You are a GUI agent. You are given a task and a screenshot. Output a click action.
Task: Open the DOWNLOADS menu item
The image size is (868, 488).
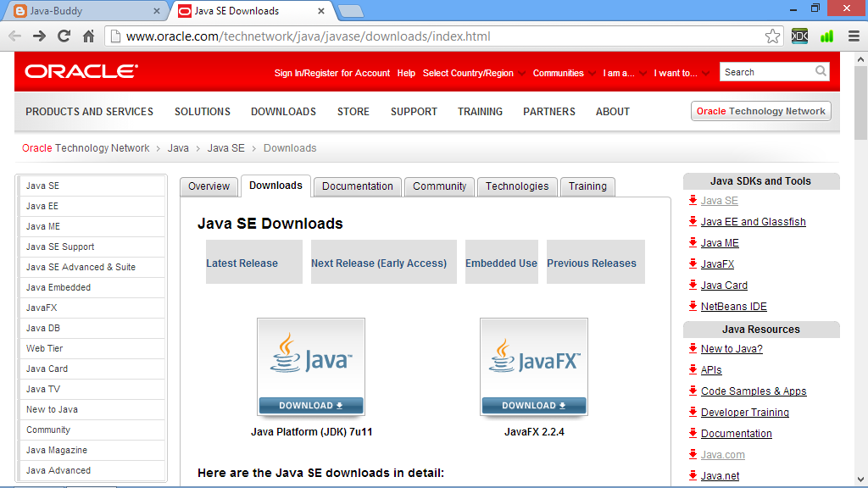click(x=283, y=111)
